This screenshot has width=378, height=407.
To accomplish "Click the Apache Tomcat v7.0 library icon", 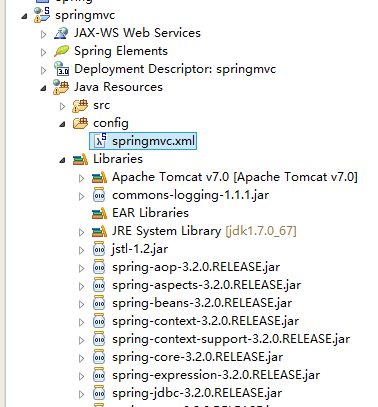I will (x=99, y=177).
